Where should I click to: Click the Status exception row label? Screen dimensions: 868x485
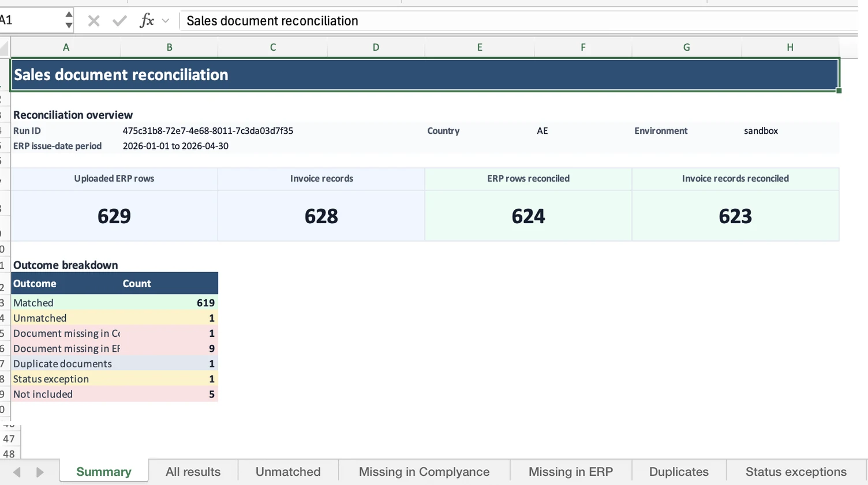51,379
